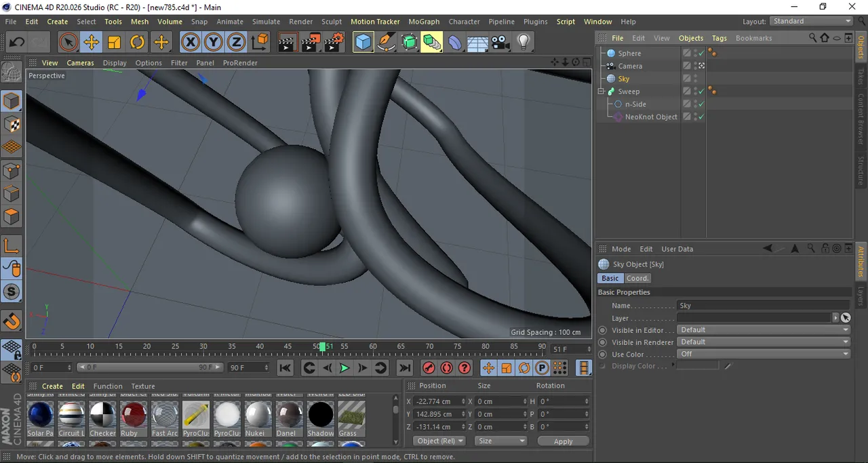Viewport: 868px width, 463px height.
Task: Open the vertical Layers side tab
Action: click(x=861, y=296)
